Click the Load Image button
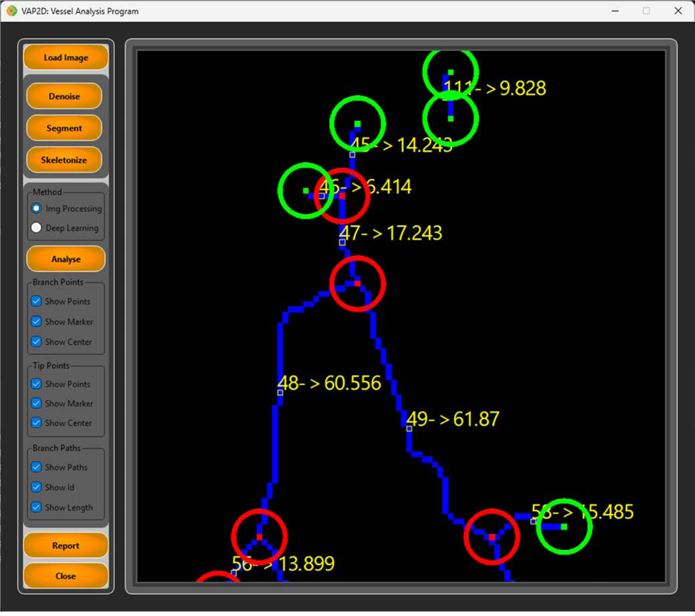 (65, 58)
